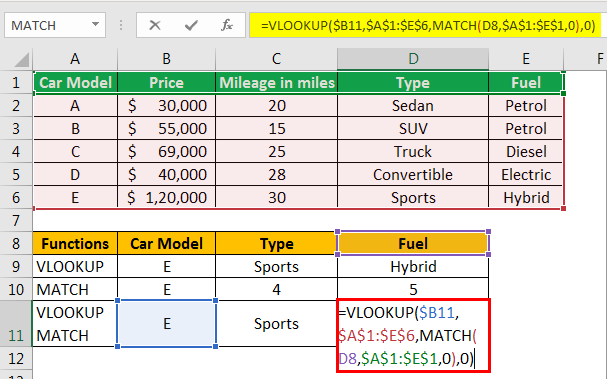Click the Enter checkmark formula button
Screen dimensions: 607x379
(191, 26)
